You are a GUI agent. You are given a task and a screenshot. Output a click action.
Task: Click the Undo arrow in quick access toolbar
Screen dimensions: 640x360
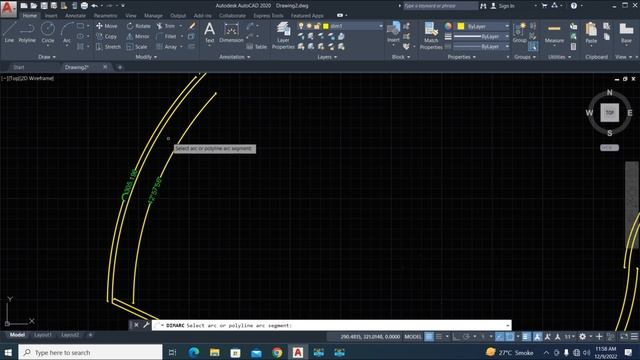coord(94,6)
